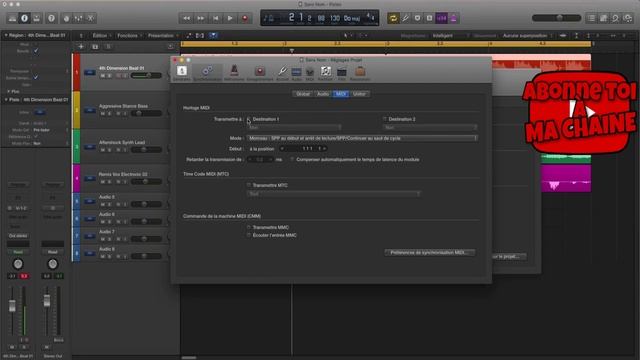Select the Partition score settings icon
Image resolution: width=640 pixels, height=360 pixels.
coord(325,72)
